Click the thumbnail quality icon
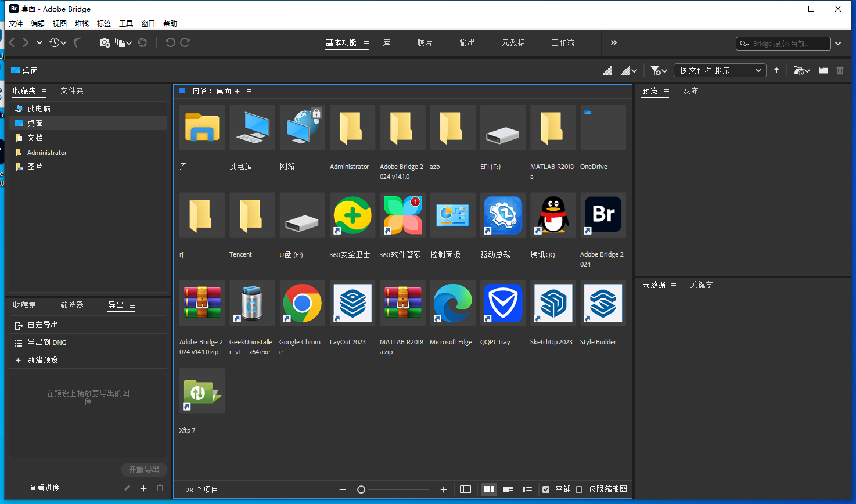 [607, 70]
